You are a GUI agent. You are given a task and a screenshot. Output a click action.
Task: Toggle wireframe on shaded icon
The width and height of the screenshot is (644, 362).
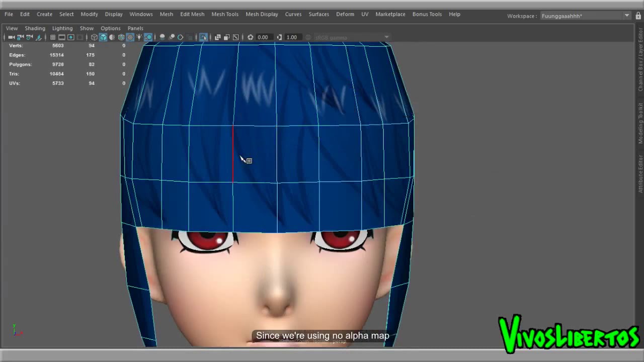tap(121, 37)
